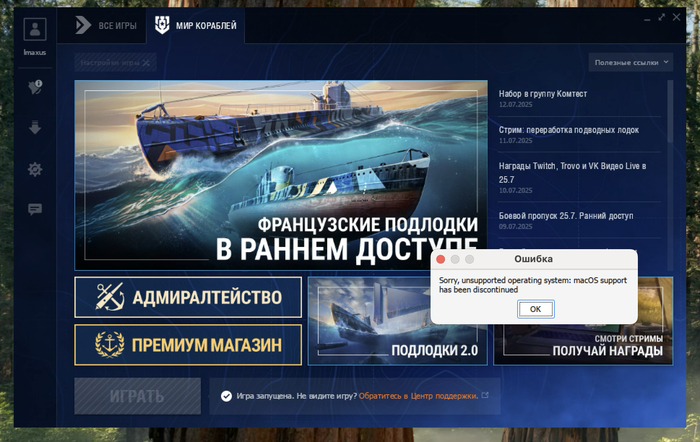700x442 pixels.
Task: Open news item Набор в группу Комтест
Action: tap(544, 93)
